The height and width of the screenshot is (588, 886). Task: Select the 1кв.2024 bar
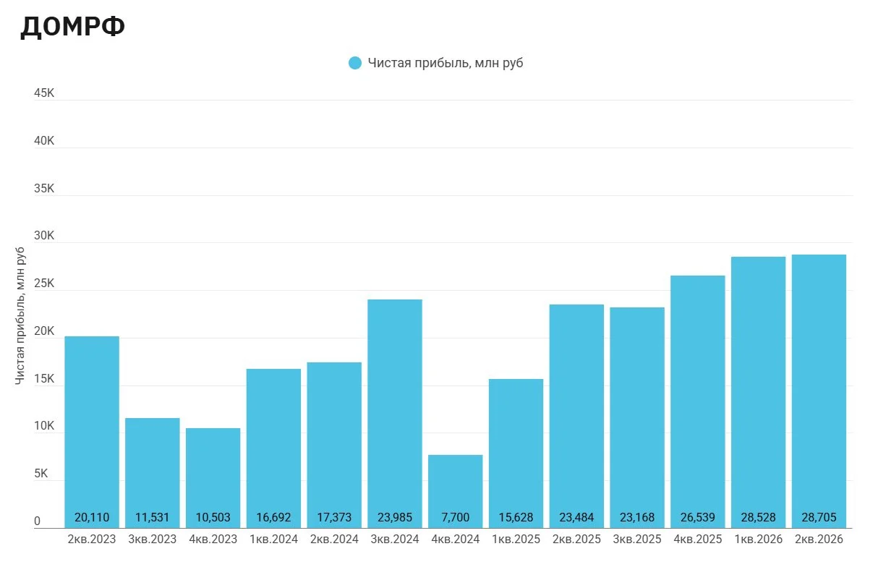point(273,448)
